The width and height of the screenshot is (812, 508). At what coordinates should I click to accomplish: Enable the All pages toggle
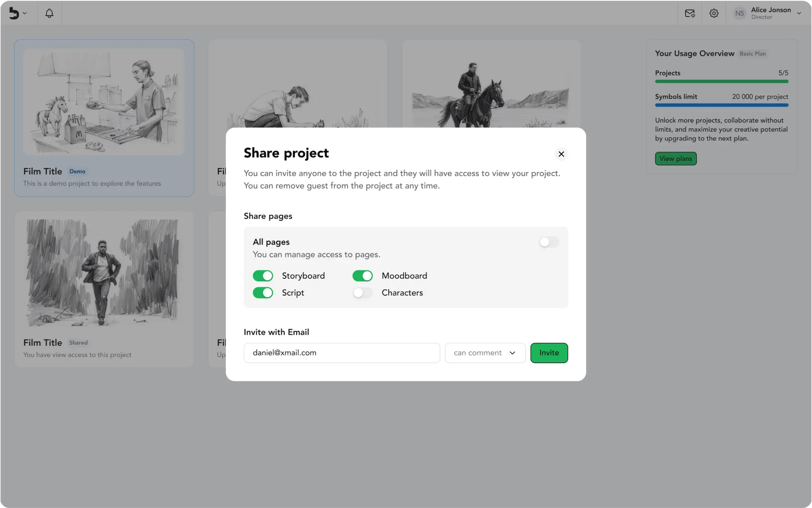click(549, 242)
